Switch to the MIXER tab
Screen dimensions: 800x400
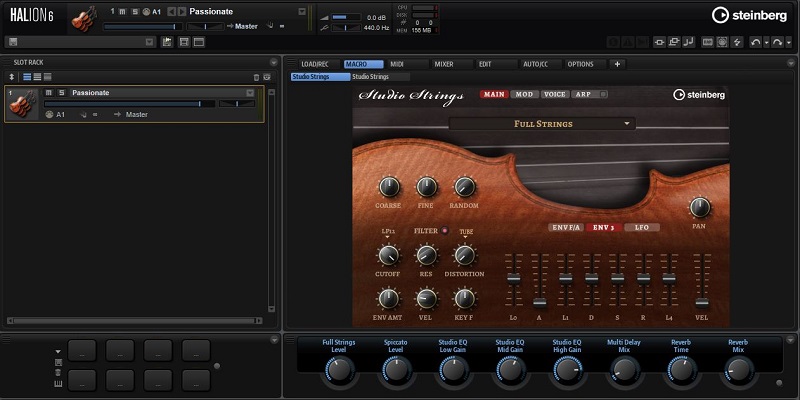tap(443, 64)
